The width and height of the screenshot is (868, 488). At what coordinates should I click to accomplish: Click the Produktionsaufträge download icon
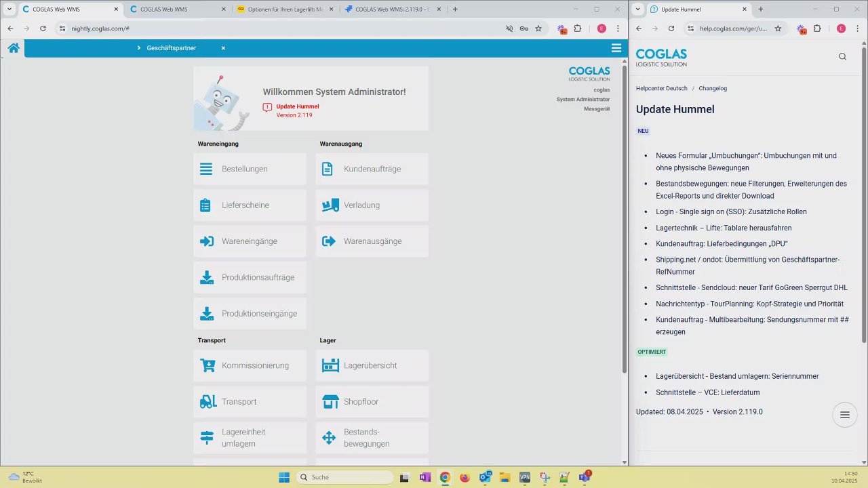(207, 278)
